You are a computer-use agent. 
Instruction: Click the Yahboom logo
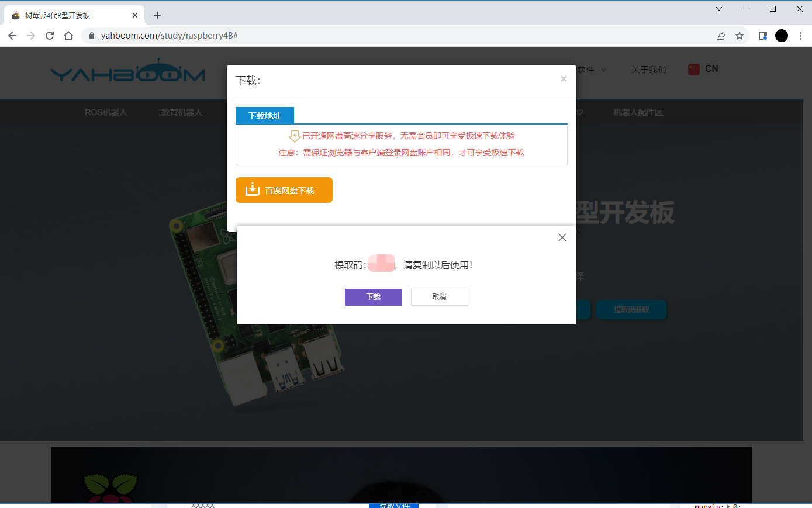(128, 71)
